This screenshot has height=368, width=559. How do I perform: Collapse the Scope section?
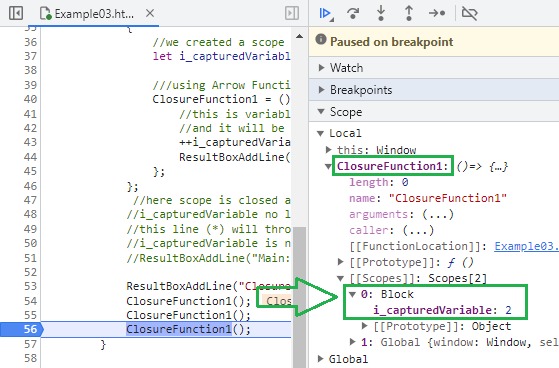[x=321, y=112]
